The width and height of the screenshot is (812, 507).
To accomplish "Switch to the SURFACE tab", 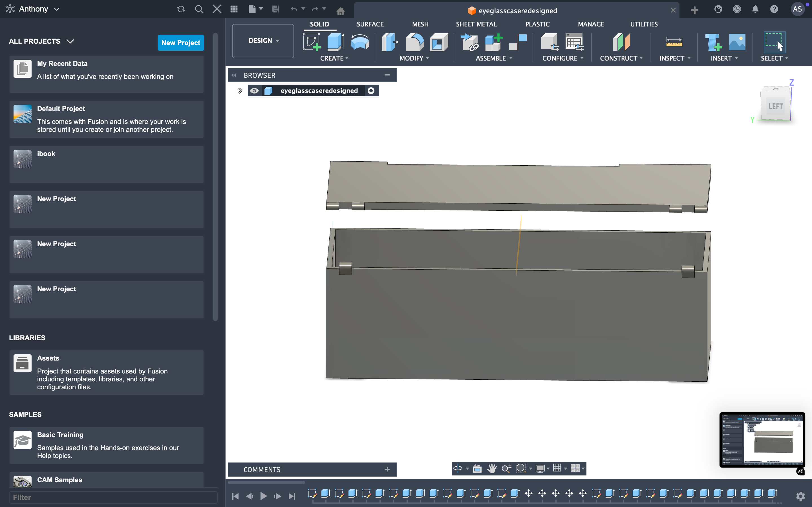I will coord(370,24).
